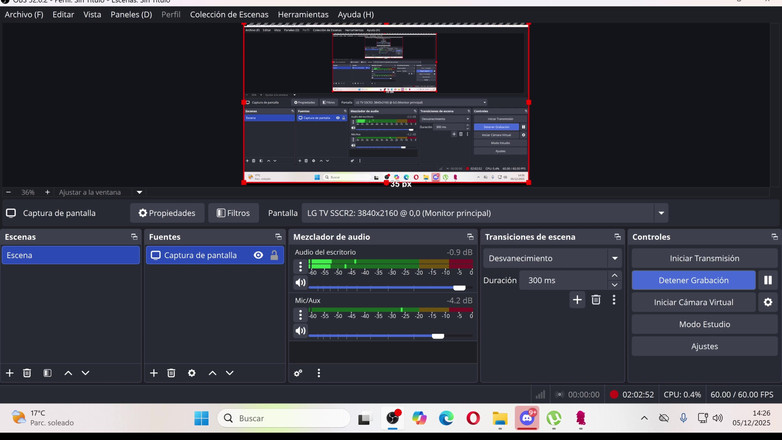Screen dimensions: 782x440
Task: Click the Filtros button
Action: [233, 213]
